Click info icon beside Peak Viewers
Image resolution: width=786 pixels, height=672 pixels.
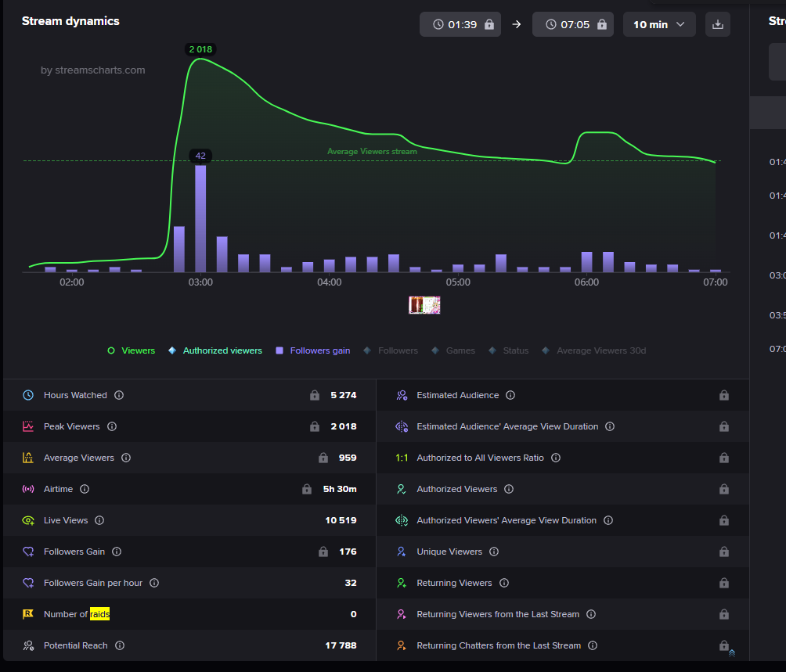(112, 426)
